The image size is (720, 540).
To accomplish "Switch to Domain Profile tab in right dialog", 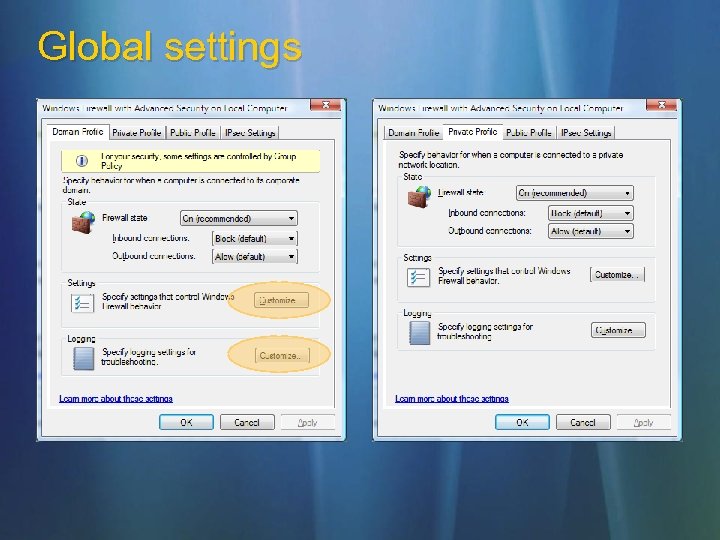I will pyautogui.click(x=413, y=133).
